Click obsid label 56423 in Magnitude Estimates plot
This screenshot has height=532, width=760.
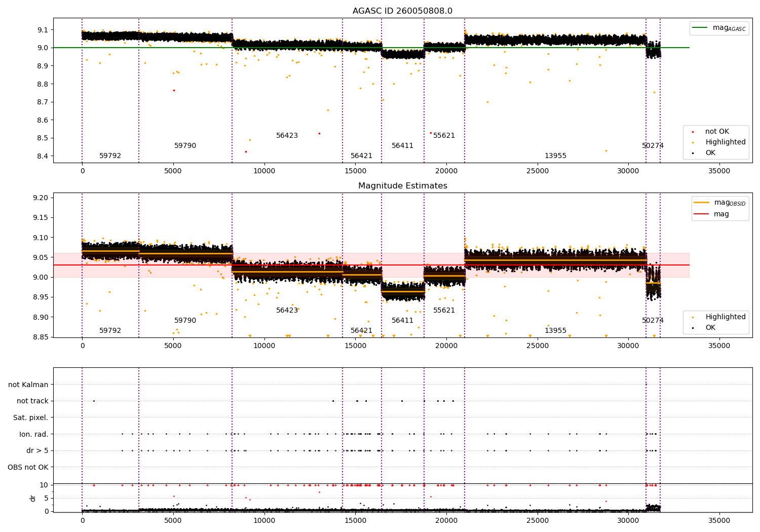(287, 311)
